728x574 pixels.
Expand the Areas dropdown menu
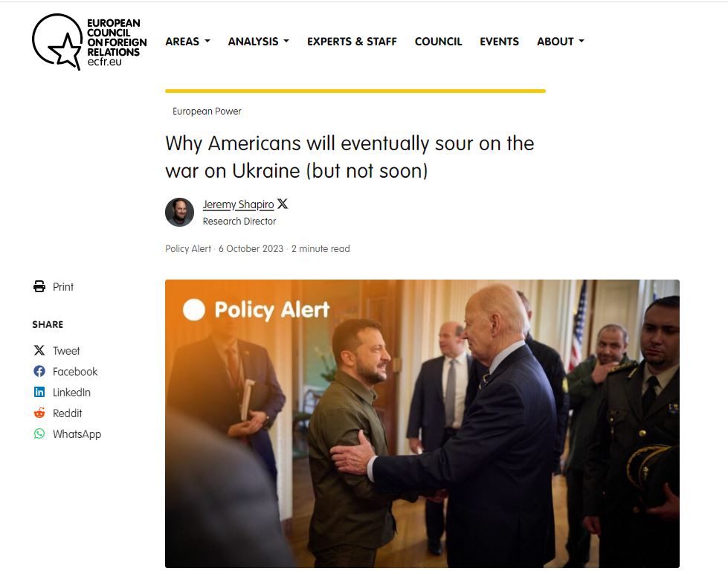pos(187,42)
